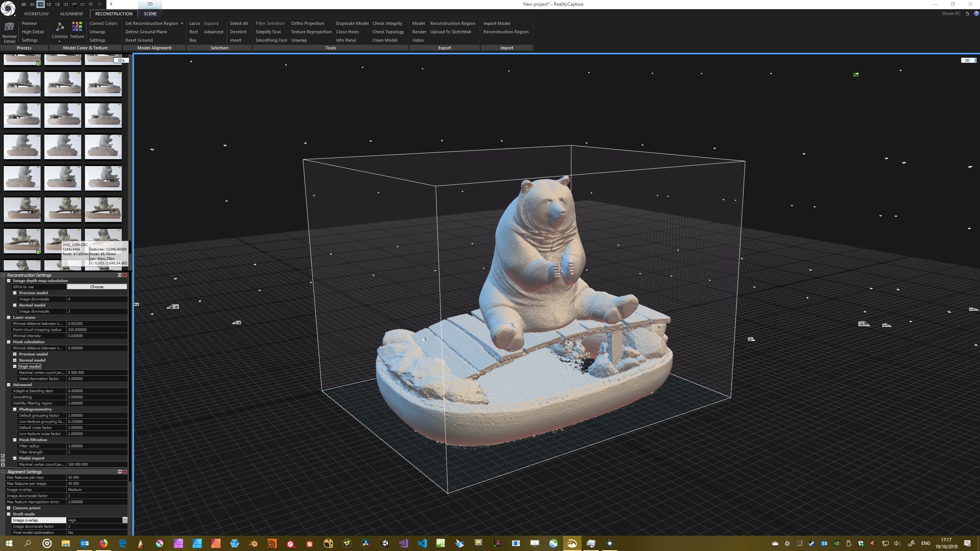Open Set Reconstruction Region dropdown arrow

click(182, 23)
